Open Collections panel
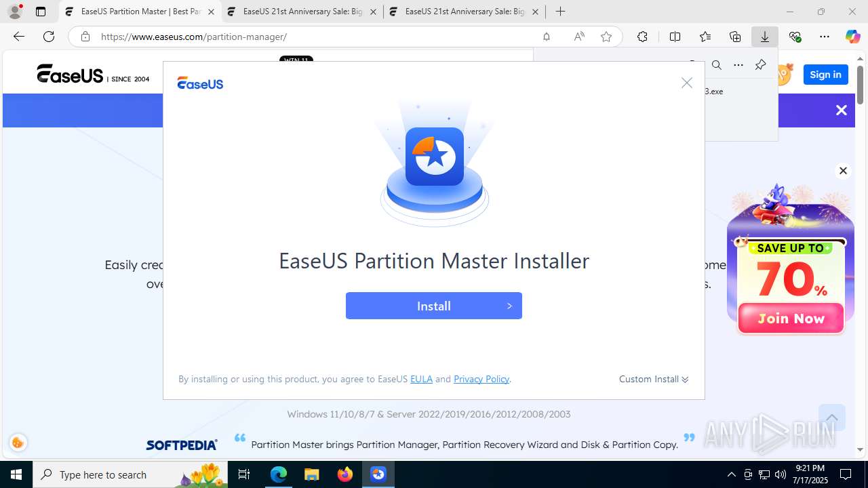The width and height of the screenshot is (868, 488). tap(735, 37)
